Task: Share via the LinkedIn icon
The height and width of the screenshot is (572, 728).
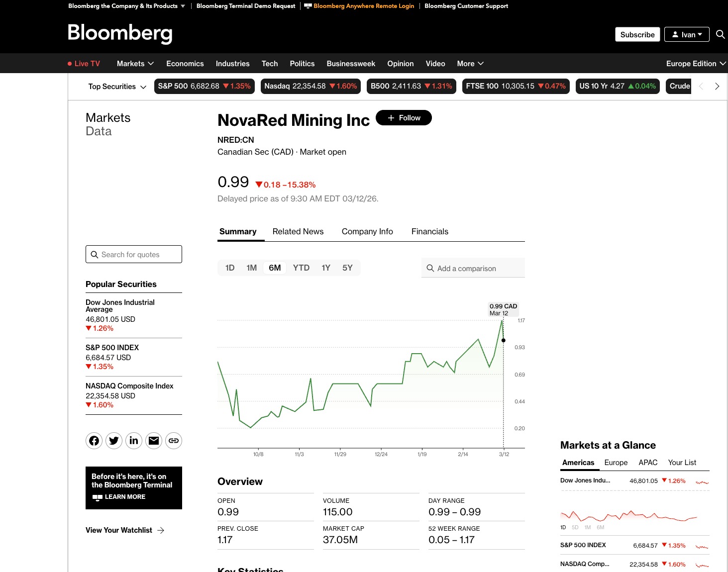Action: click(x=134, y=441)
